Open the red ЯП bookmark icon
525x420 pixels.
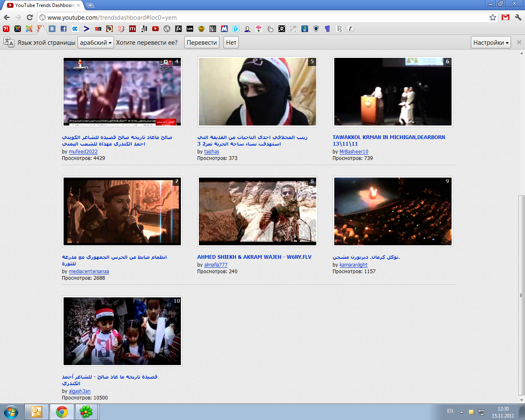tap(98, 29)
